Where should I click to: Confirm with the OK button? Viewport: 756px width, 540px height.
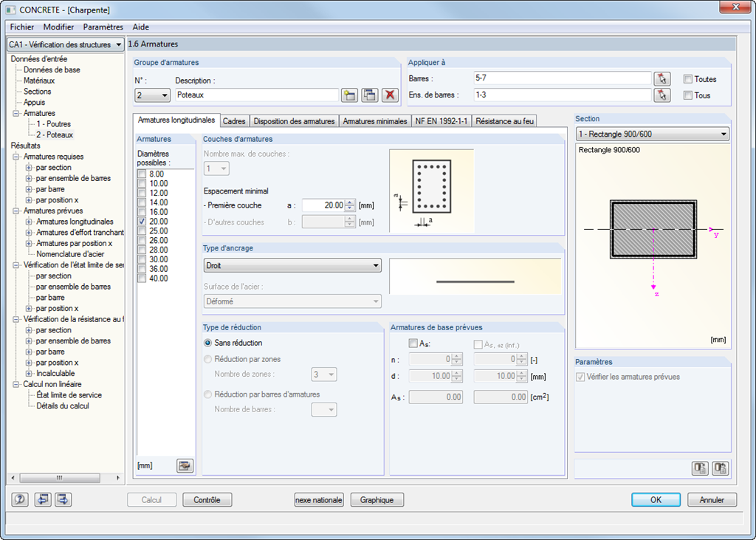click(x=656, y=500)
